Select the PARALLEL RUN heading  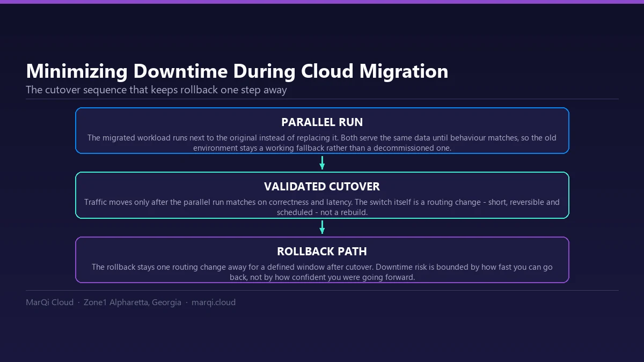(x=322, y=122)
